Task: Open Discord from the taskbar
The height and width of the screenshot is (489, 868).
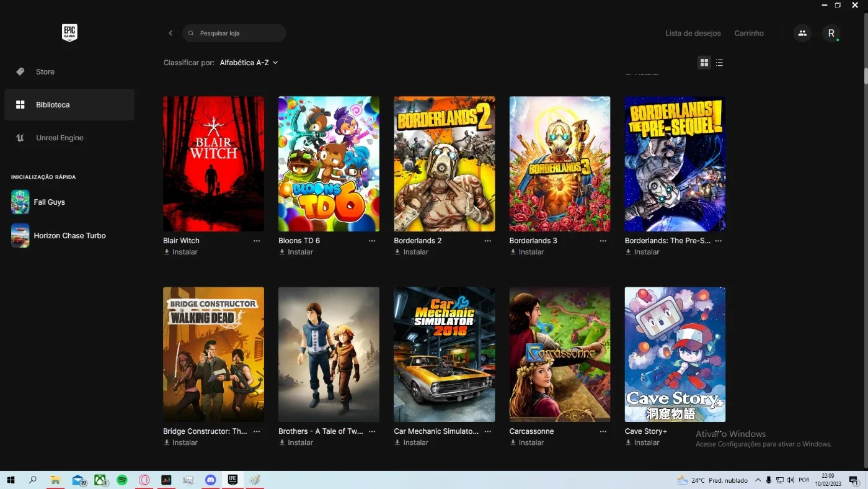Action: (210, 480)
